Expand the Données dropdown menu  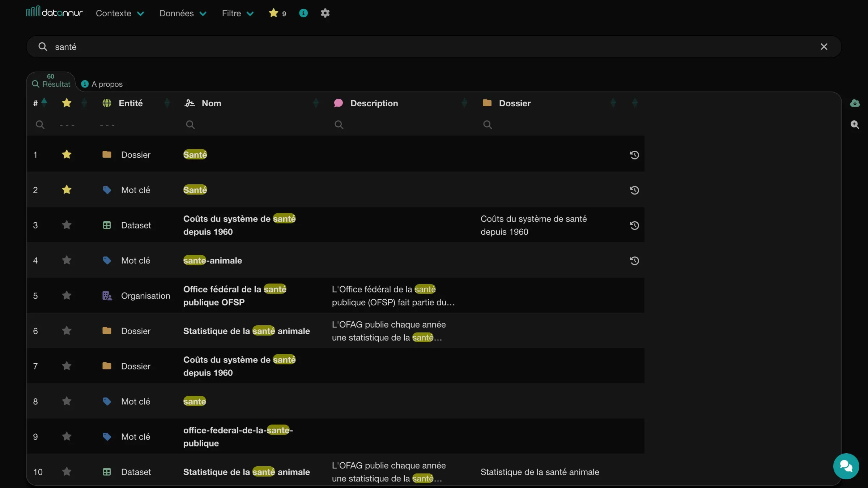pos(183,13)
